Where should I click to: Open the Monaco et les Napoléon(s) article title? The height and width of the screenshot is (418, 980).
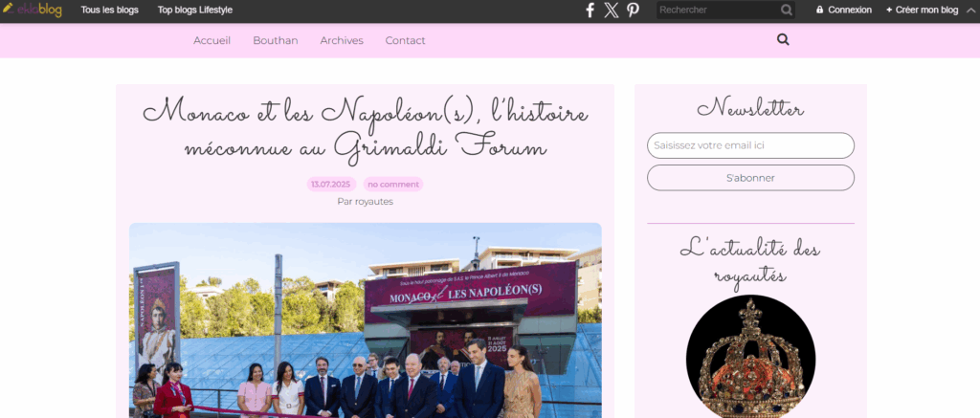pyautogui.click(x=365, y=130)
